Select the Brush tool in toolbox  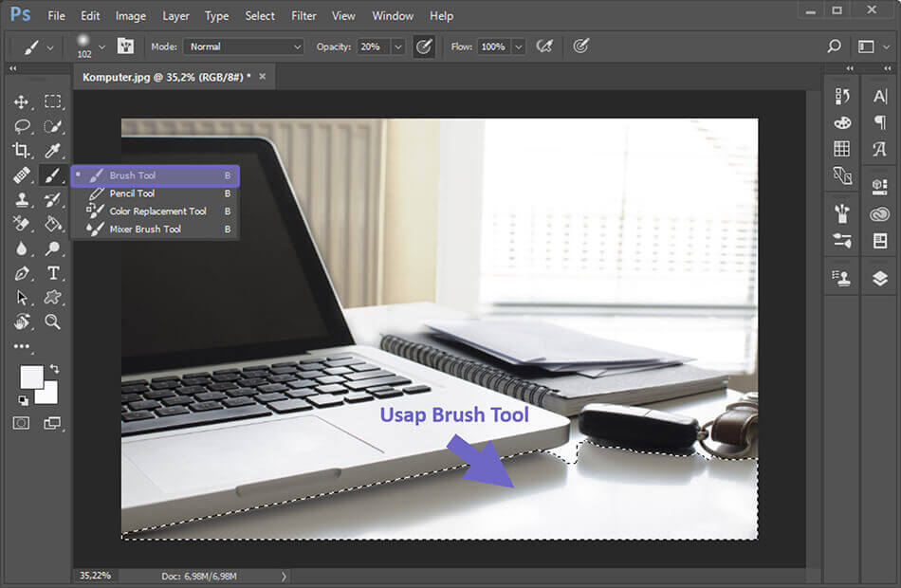[52, 175]
